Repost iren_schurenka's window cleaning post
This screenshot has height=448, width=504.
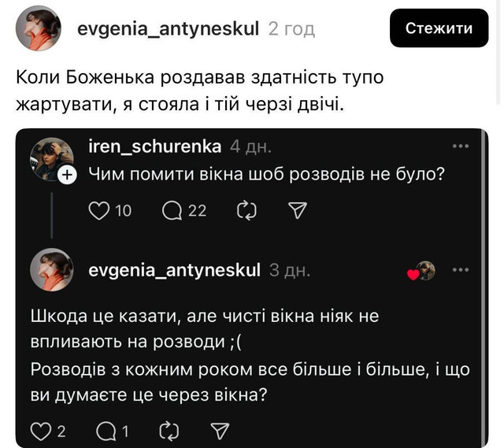point(246,210)
